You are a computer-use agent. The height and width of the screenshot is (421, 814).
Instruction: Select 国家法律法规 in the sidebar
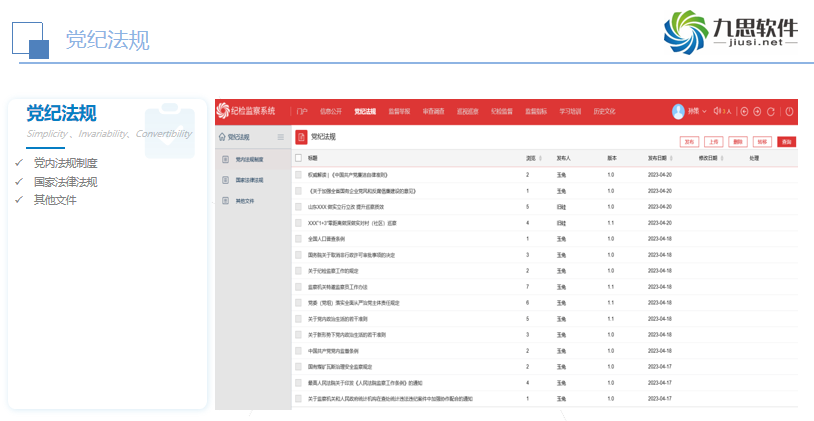[x=249, y=180]
